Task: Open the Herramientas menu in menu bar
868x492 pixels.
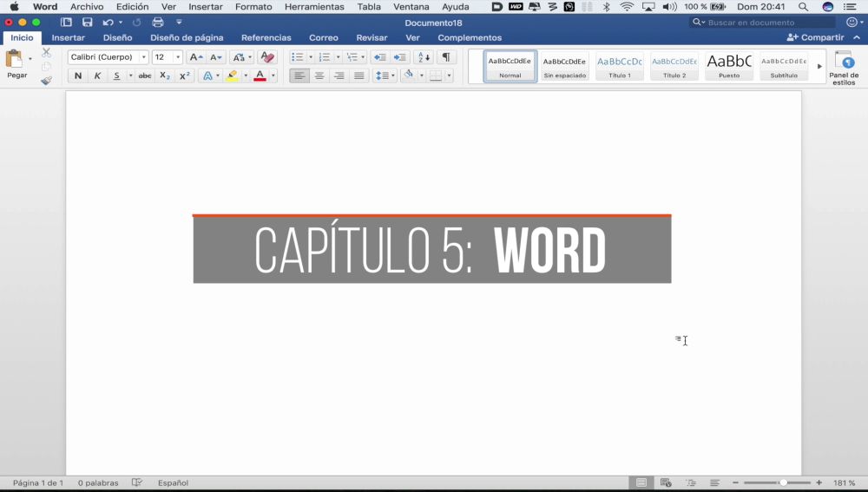Action: click(x=314, y=7)
